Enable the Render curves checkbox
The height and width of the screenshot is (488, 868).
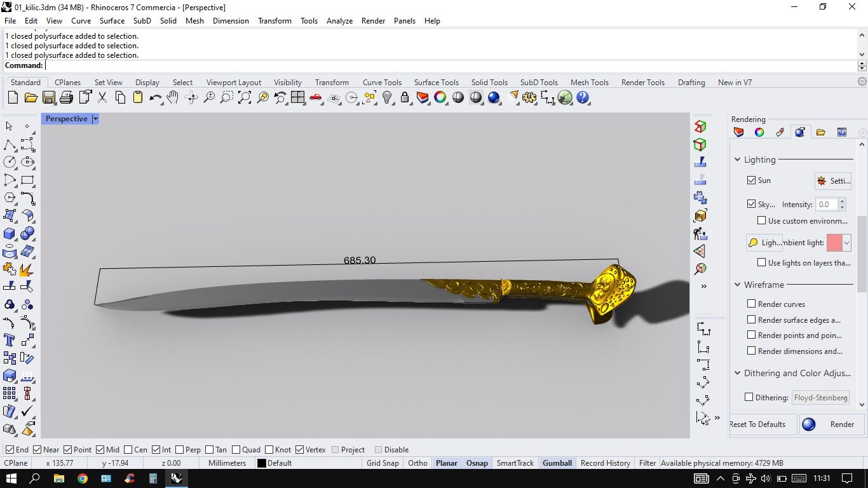750,304
